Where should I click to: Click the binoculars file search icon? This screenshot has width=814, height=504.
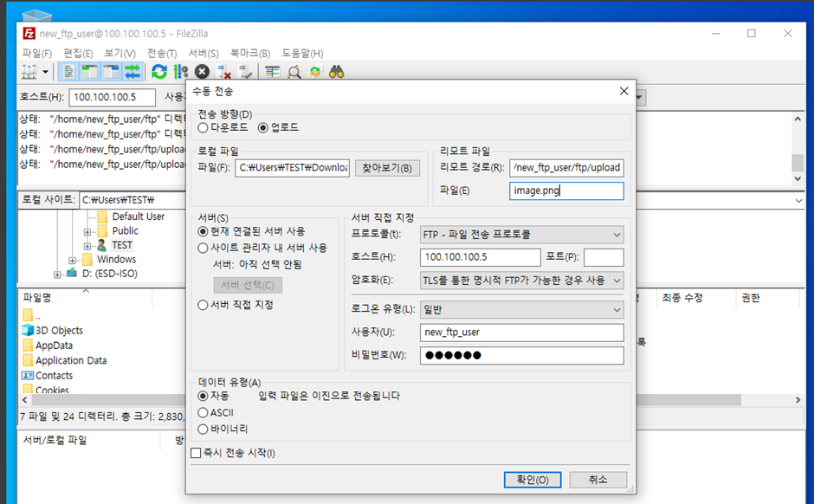[x=336, y=72]
